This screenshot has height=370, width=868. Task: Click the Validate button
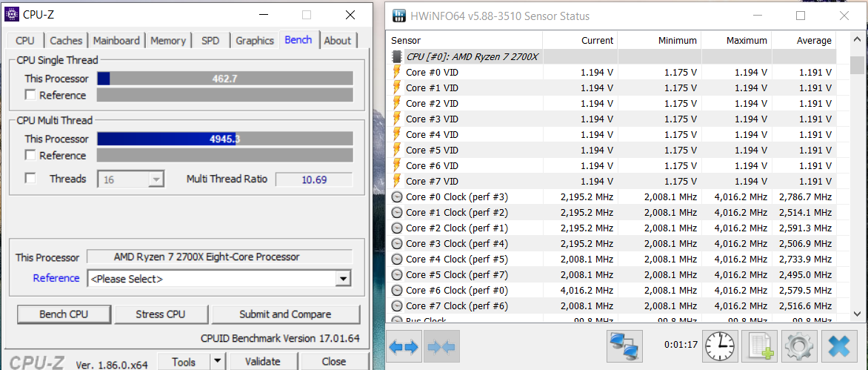262,362
